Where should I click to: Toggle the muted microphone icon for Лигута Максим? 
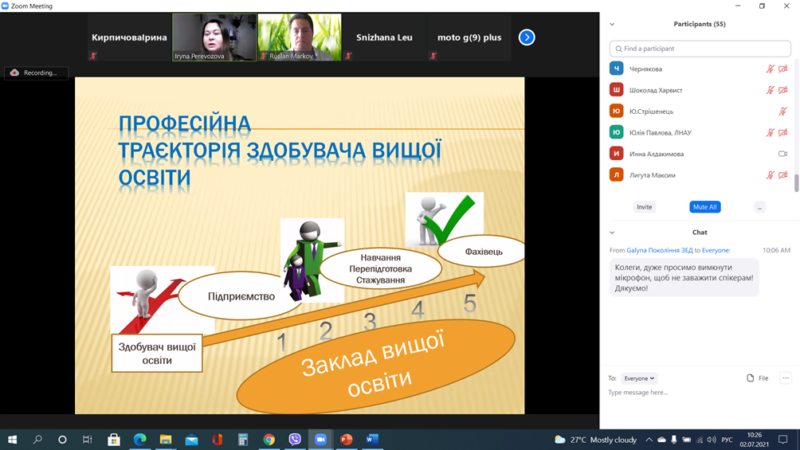770,175
